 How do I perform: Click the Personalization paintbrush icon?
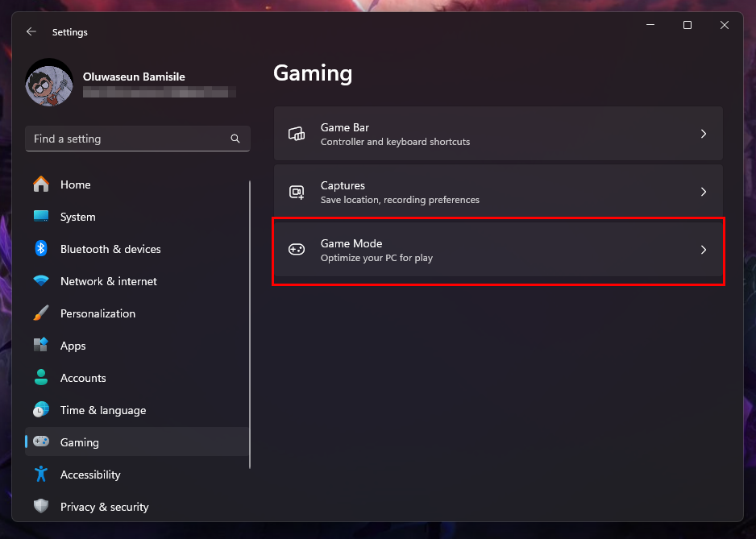tap(41, 313)
